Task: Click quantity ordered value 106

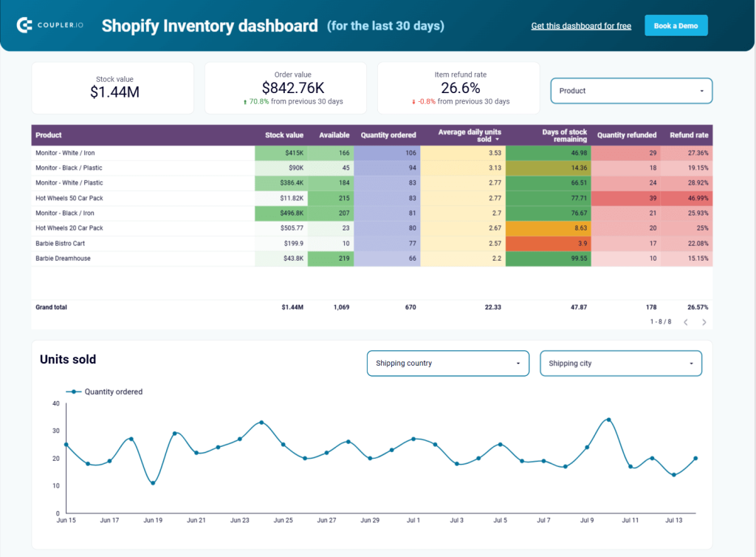Action: pyautogui.click(x=387, y=153)
